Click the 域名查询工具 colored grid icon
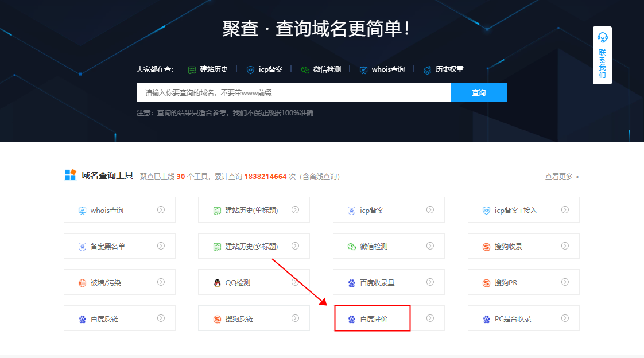 (x=71, y=176)
